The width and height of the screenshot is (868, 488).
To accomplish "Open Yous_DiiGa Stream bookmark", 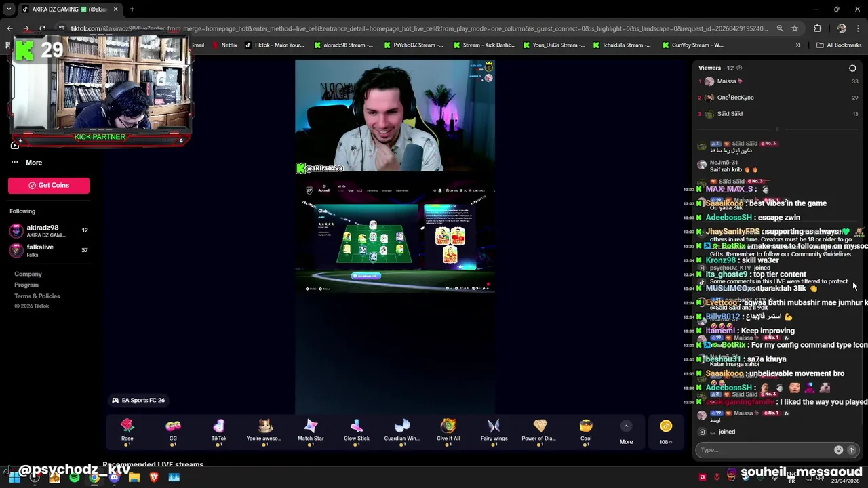I will tap(554, 45).
